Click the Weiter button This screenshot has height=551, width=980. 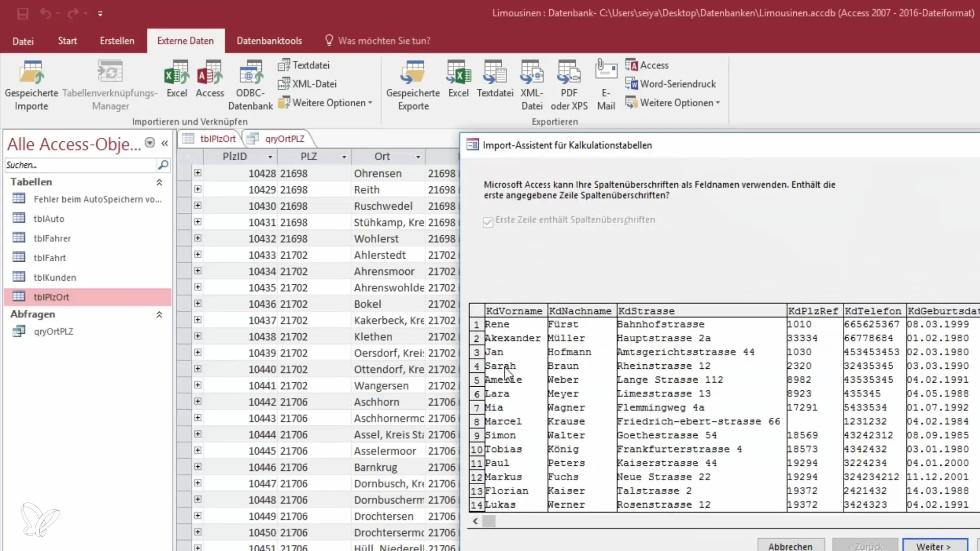(934, 546)
